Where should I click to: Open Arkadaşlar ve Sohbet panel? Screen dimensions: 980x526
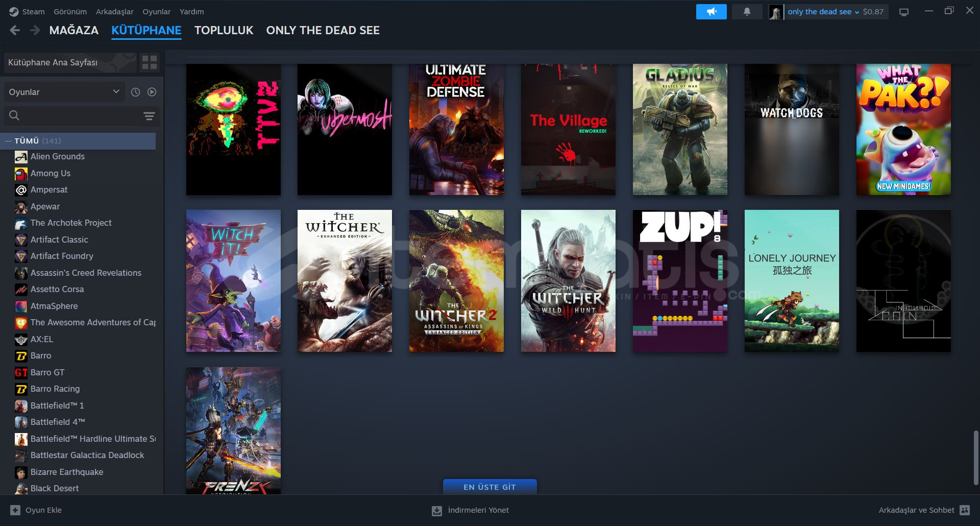click(924, 510)
